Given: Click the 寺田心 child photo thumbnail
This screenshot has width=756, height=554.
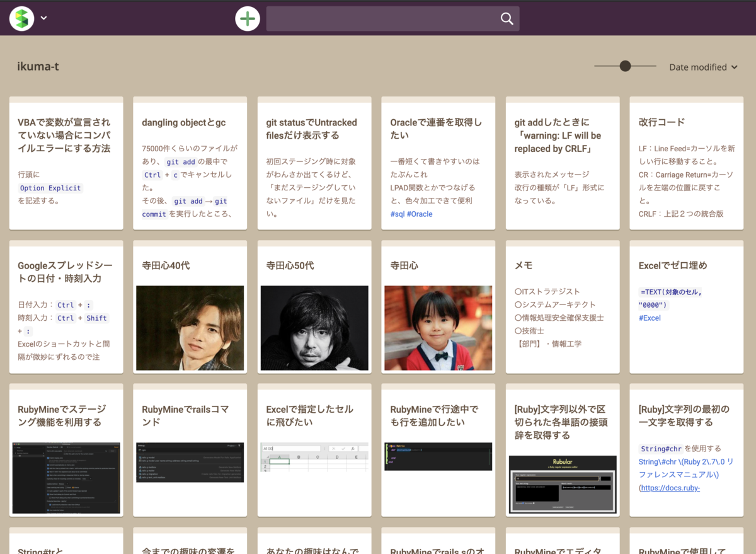Looking at the screenshot, I should pyautogui.click(x=438, y=328).
